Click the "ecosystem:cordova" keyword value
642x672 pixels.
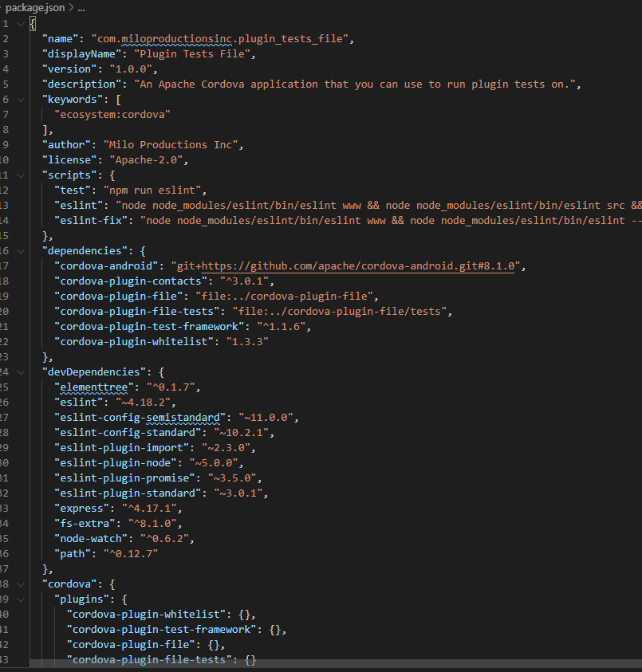tap(112, 115)
